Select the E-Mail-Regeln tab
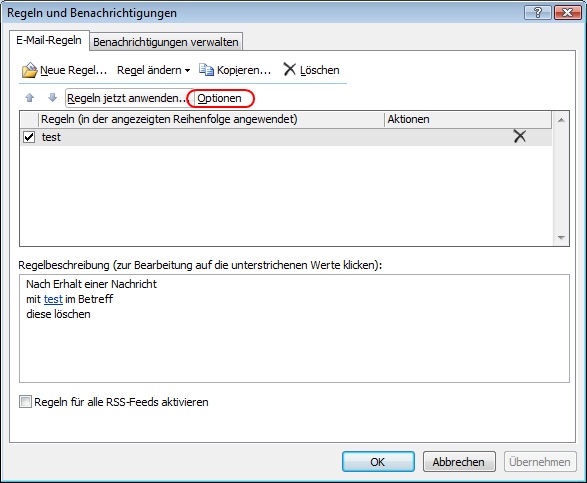 pos(49,40)
